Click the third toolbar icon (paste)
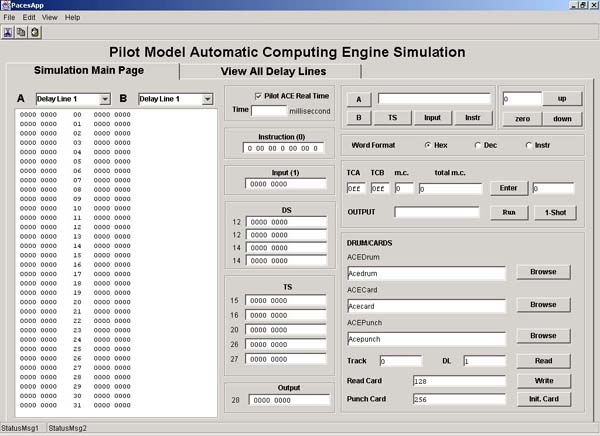The width and height of the screenshot is (600, 436). [x=34, y=32]
